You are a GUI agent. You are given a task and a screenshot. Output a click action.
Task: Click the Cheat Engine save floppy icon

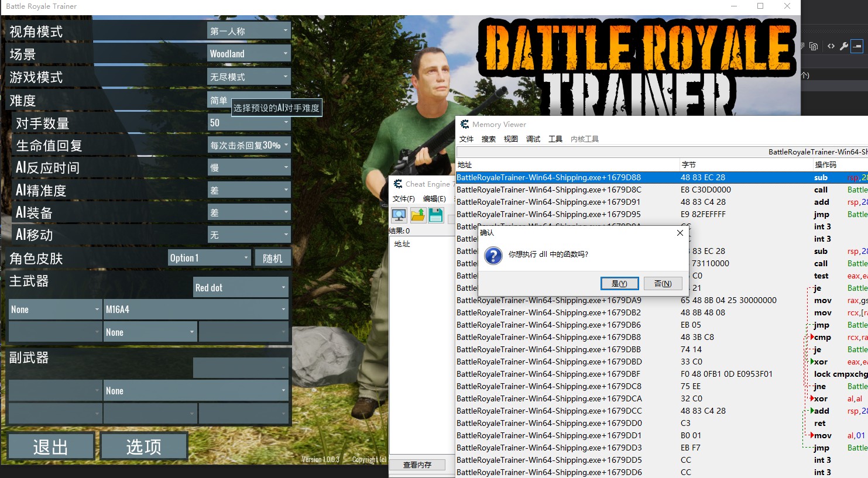436,215
